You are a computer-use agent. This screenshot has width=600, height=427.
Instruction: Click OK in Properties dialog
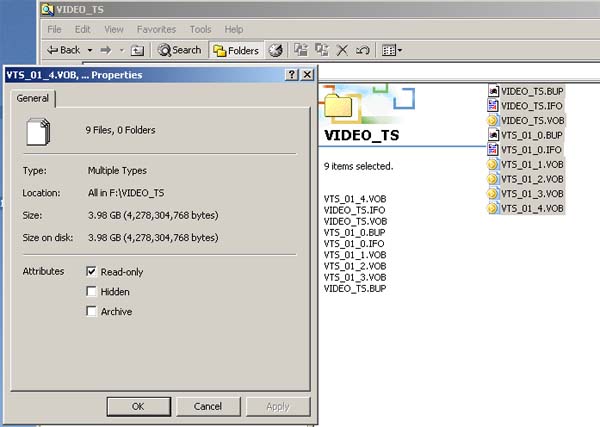139,406
